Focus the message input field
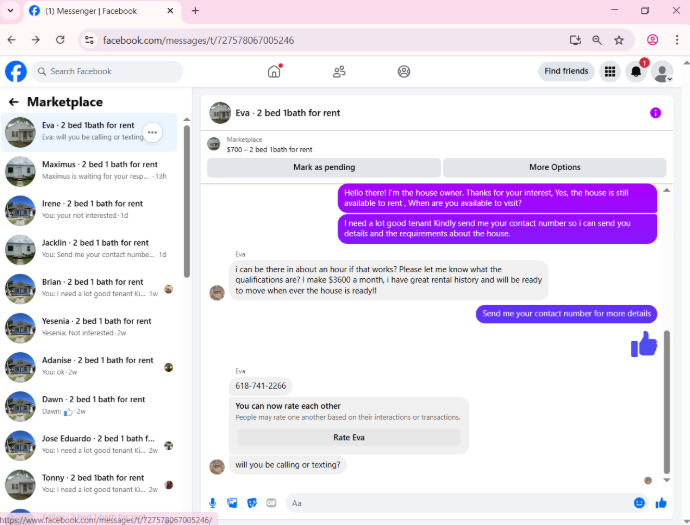The height and width of the screenshot is (525, 690). pos(458,503)
